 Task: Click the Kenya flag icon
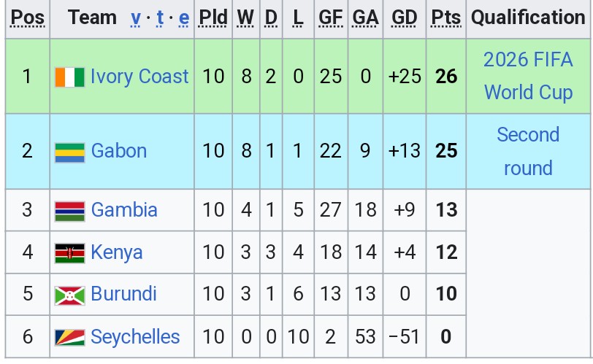coord(69,253)
